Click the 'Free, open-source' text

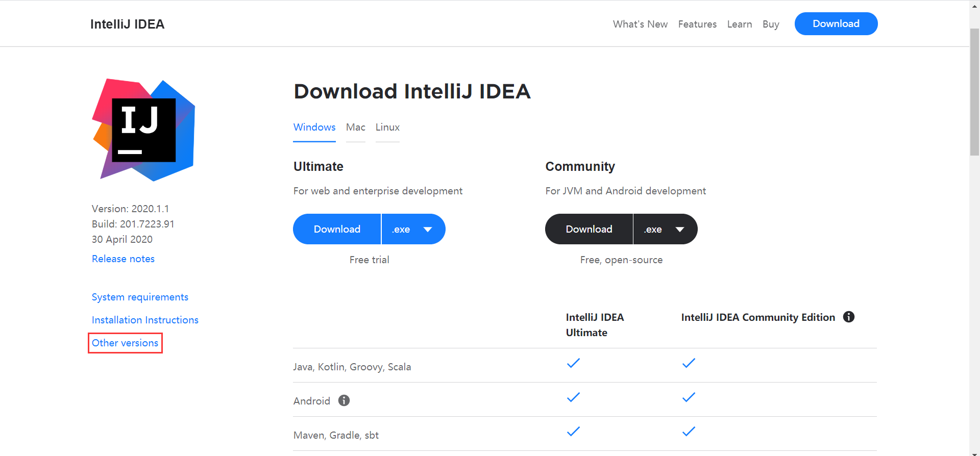click(x=621, y=260)
